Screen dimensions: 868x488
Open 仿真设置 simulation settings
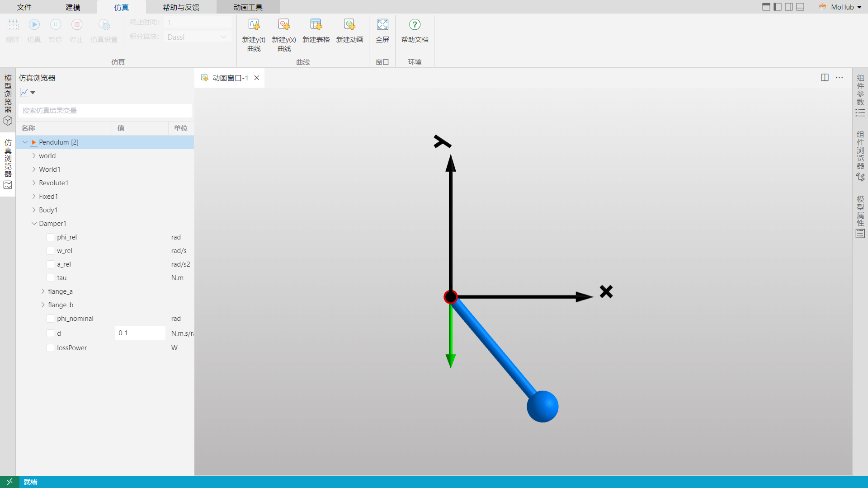click(x=104, y=25)
